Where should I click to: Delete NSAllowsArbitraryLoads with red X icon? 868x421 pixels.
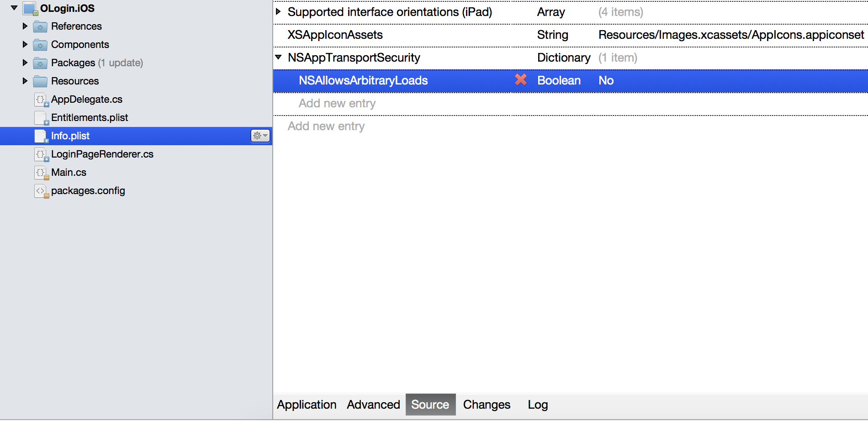(521, 80)
